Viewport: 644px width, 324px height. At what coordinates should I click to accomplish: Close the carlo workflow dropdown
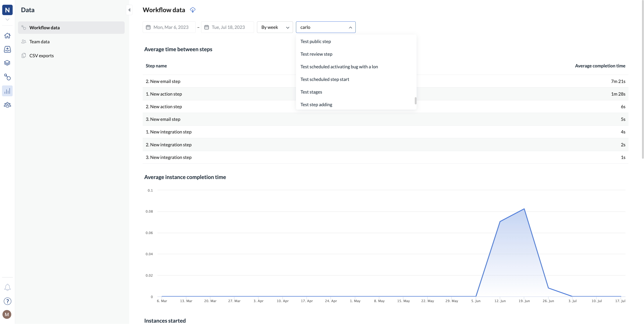coord(350,27)
